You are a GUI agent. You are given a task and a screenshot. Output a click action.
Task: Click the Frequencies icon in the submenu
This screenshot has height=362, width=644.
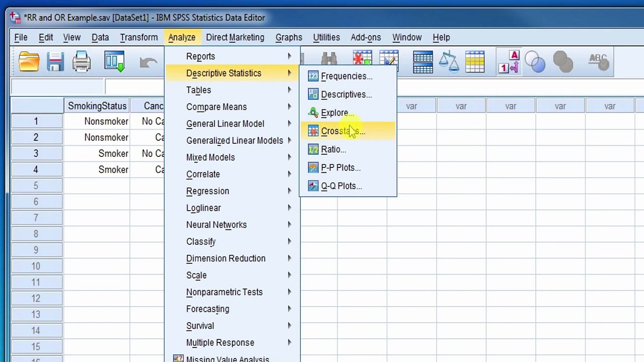[313, 76]
